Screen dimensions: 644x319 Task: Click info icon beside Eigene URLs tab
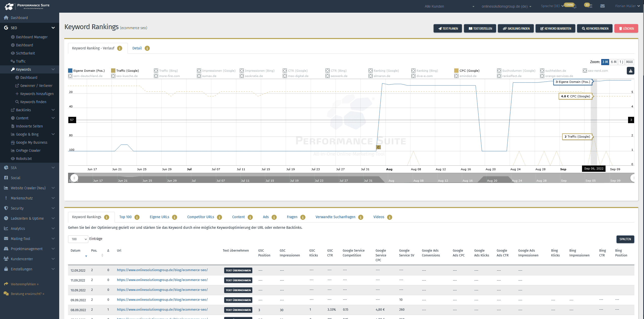tap(175, 217)
